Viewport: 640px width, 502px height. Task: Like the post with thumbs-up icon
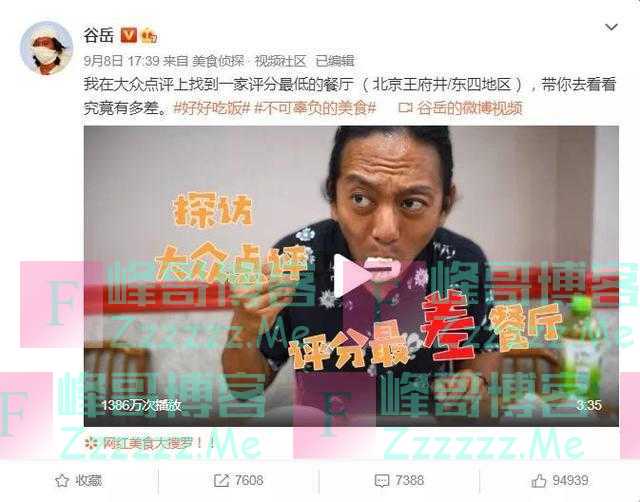click(x=539, y=481)
